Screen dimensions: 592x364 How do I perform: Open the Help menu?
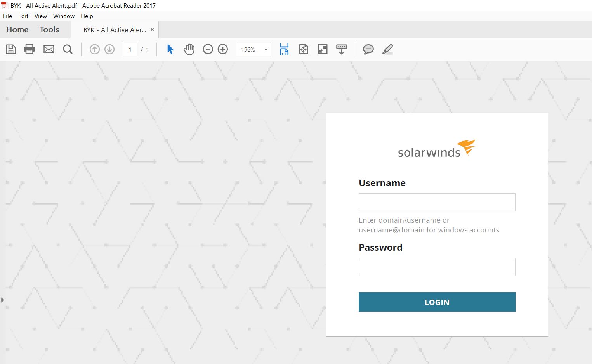87,16
